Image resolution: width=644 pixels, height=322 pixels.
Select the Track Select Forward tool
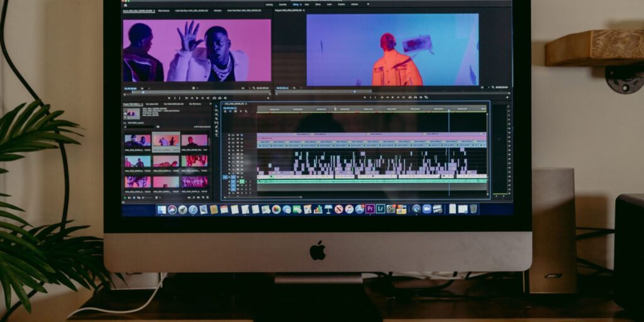216,110
